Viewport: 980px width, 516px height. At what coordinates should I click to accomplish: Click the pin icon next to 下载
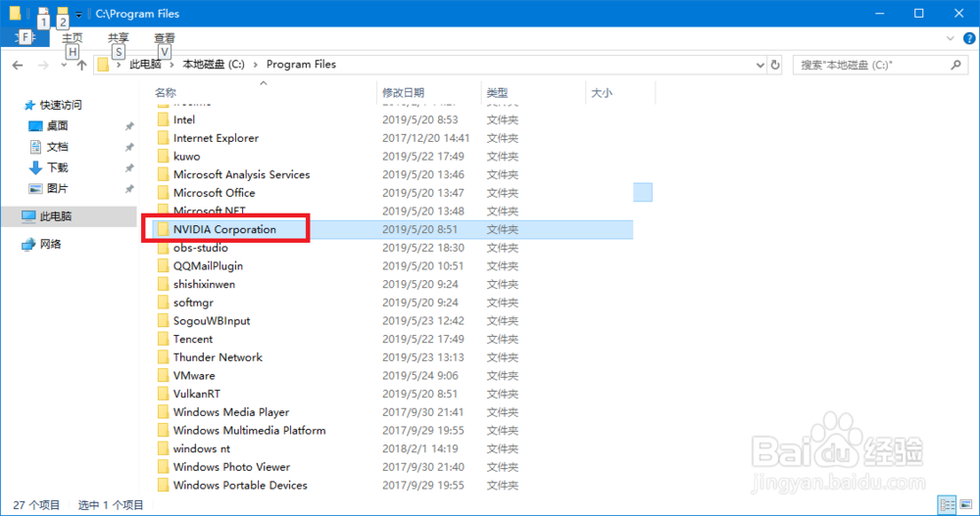point(129,168)
